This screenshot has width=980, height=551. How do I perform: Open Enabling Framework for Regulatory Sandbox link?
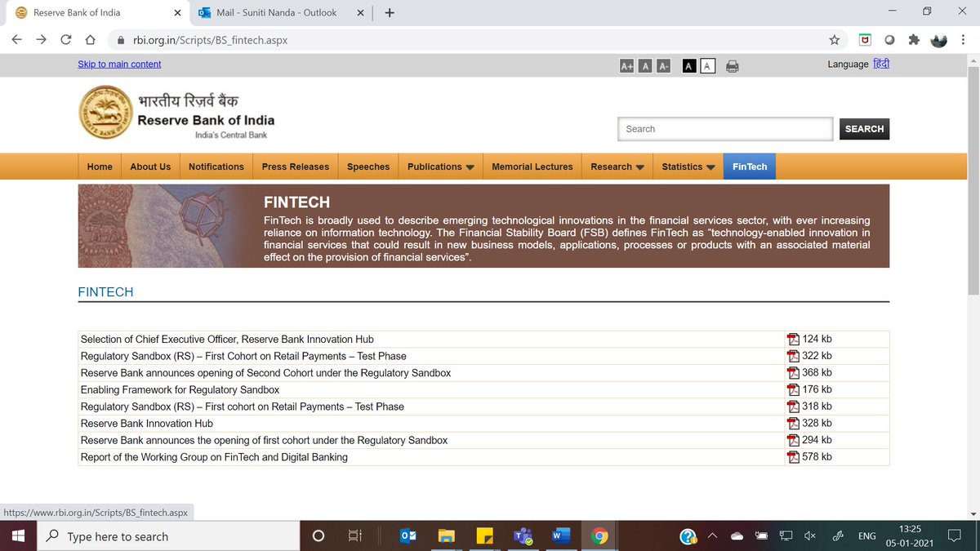(180, 390)
